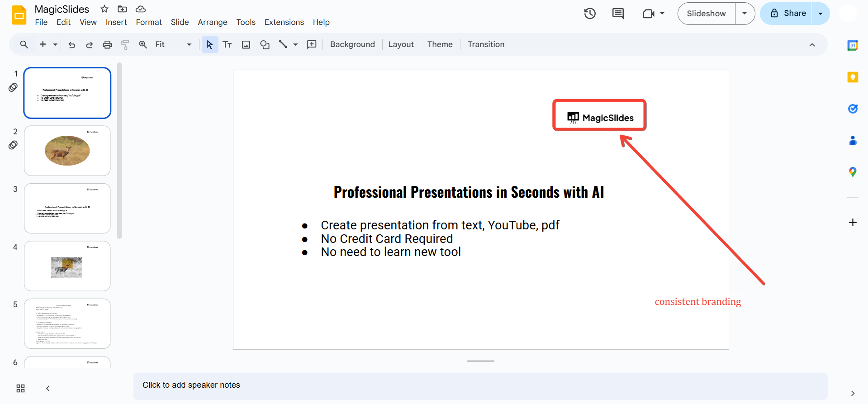Hide the menus with chevron
This screenshot has width=868, height=404.
point(812,45)
